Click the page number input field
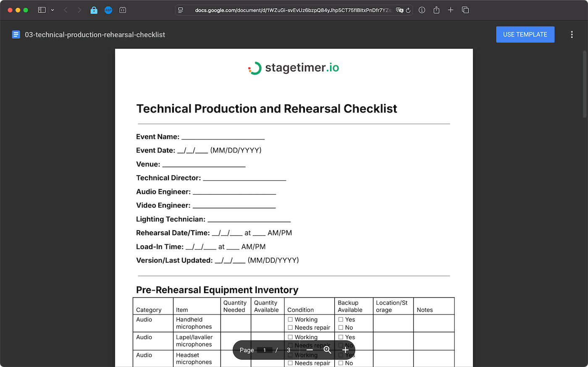 (264, 350)
